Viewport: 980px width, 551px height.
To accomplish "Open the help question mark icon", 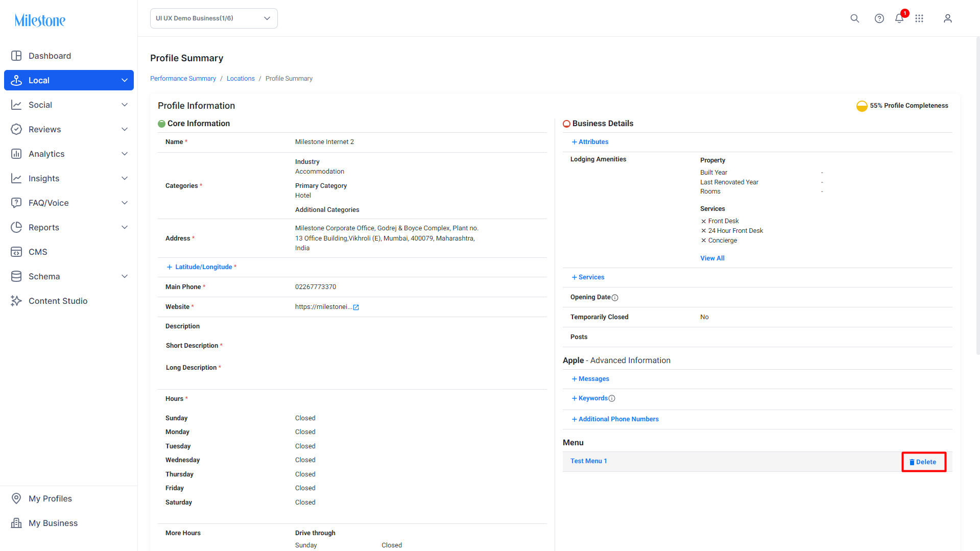I will (879, 18).
